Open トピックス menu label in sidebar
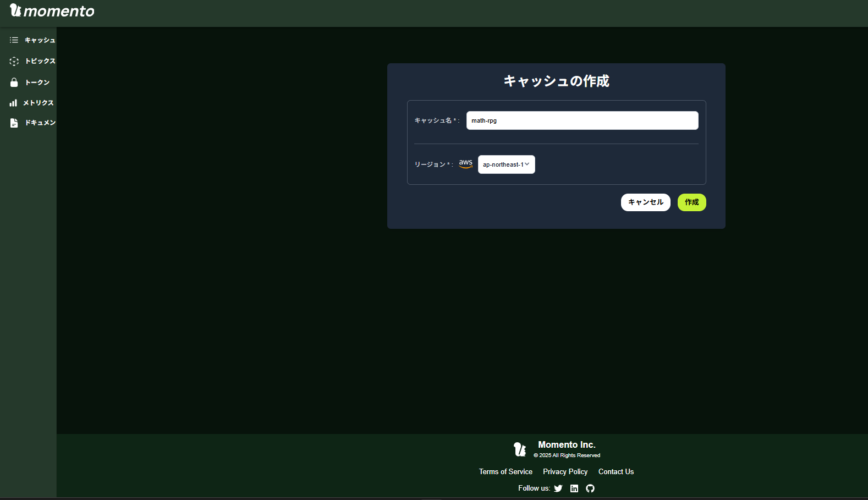 (x=40, y=61)
